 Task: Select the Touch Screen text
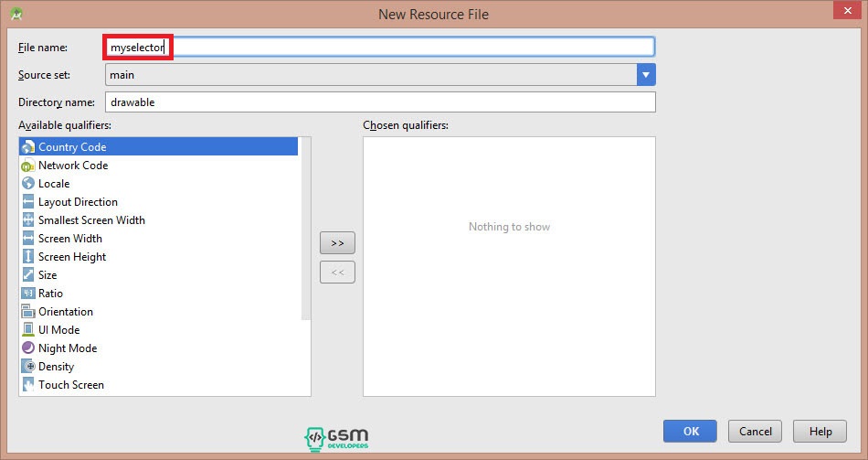pos(71,385)
